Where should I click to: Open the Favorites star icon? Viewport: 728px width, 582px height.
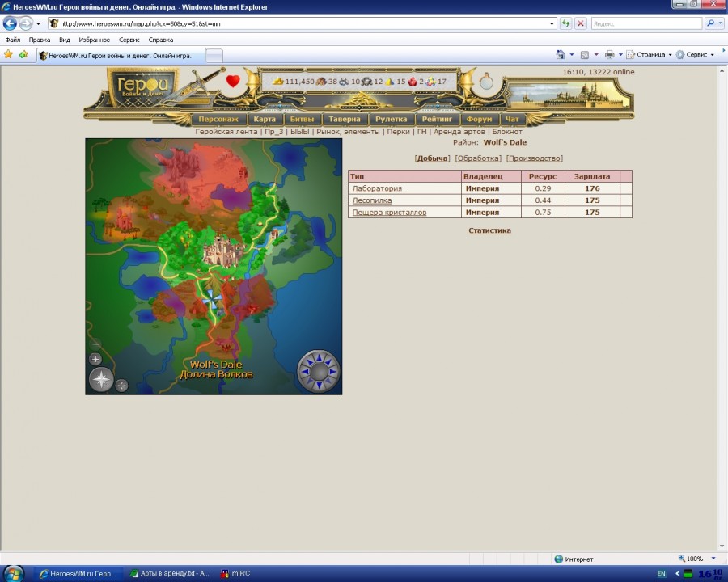[x=8, y=55]
